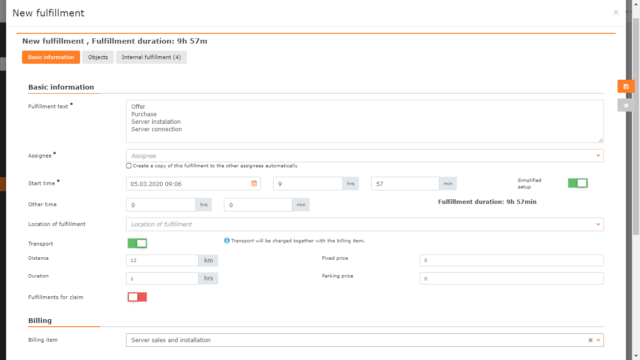Viewport: 640px width, 360px height.
Task: Click the grey cancel X icon button
Action: point(626,105)
